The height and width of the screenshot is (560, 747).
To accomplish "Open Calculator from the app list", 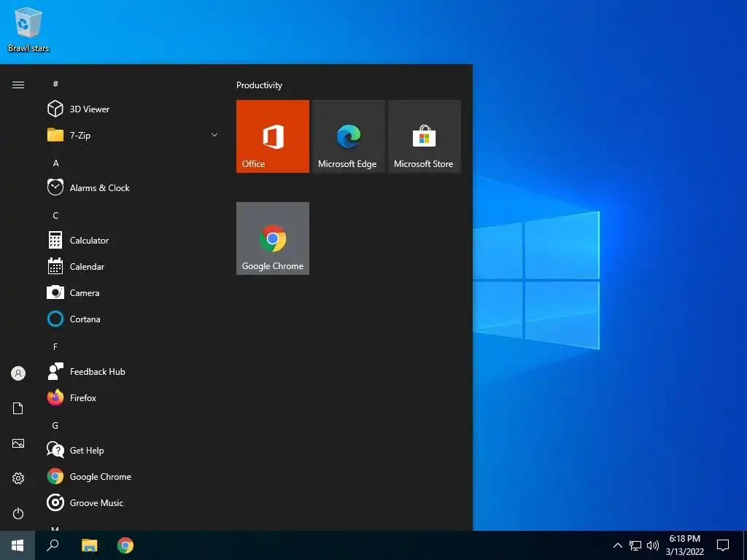I will pyautogui.click(x=133, y=241).
